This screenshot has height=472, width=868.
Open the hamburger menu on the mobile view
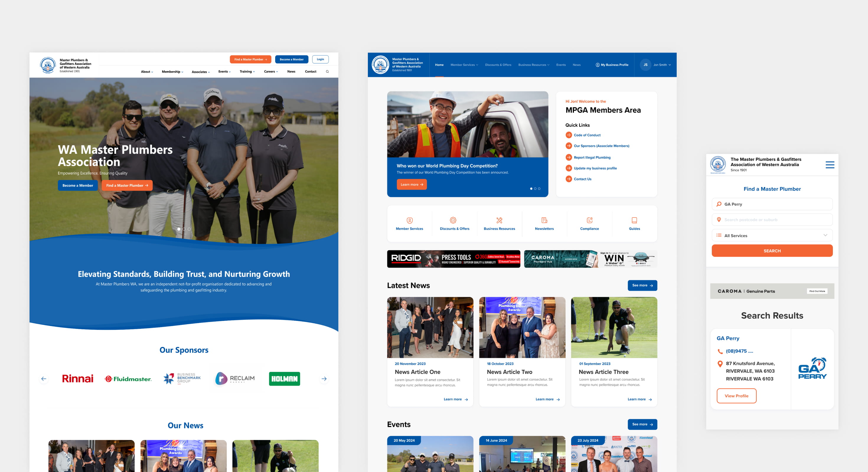(830, 165)
